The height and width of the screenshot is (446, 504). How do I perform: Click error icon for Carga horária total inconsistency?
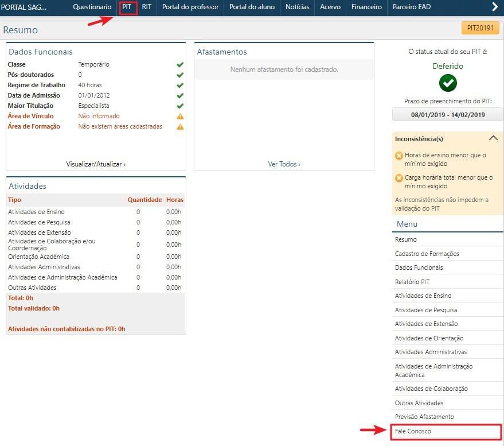(x=399, y=178)
